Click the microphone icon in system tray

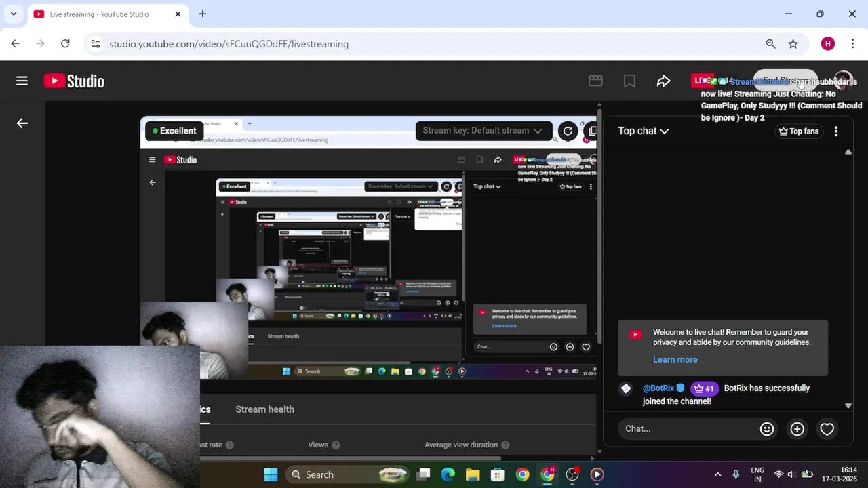[x=736, y=474]
